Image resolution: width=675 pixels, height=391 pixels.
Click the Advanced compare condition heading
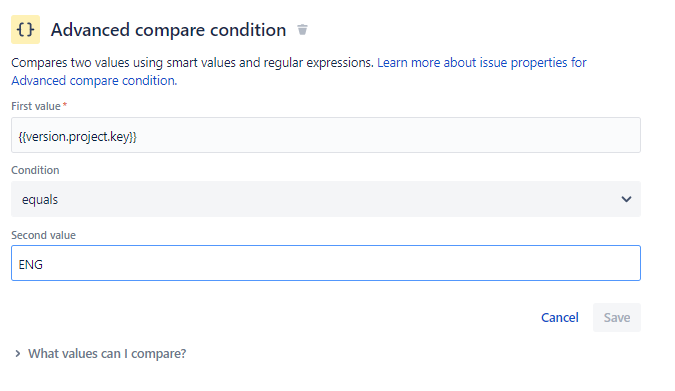(168, 30)
